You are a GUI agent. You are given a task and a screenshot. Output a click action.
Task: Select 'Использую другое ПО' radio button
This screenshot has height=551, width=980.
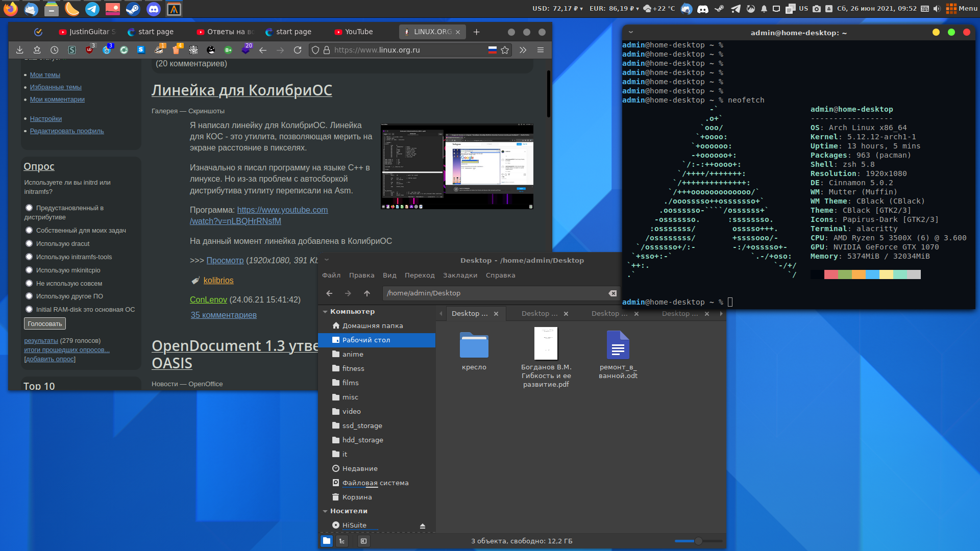[x=29, y=296]
